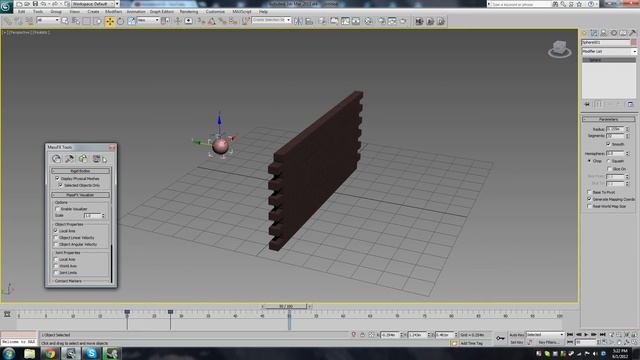Click the Radius input field
The height and width of the screenshot is (360, 640).
tap(615, 129)
